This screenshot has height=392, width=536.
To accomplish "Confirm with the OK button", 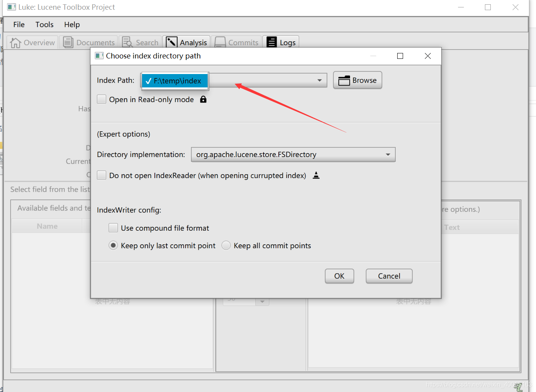I will (340, 276).
